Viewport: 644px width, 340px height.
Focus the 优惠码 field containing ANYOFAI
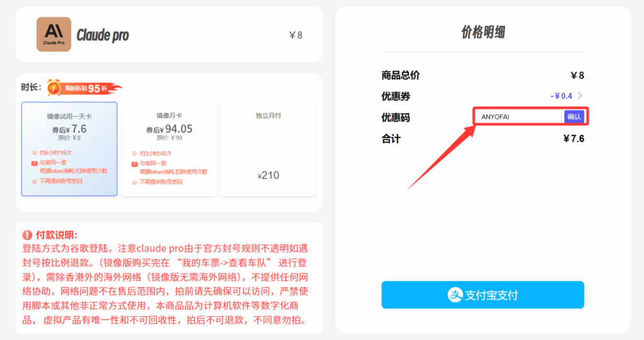coord(517,117)
